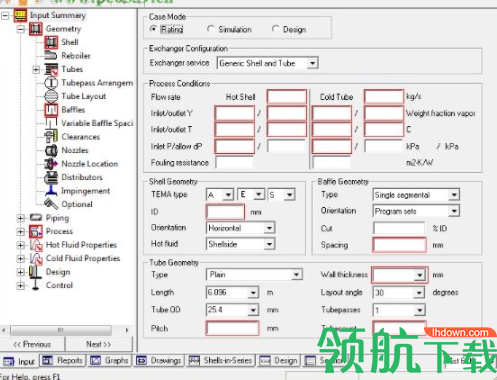Open the Tube OD dropdown
497x380 pixels.
coord(253,310)
